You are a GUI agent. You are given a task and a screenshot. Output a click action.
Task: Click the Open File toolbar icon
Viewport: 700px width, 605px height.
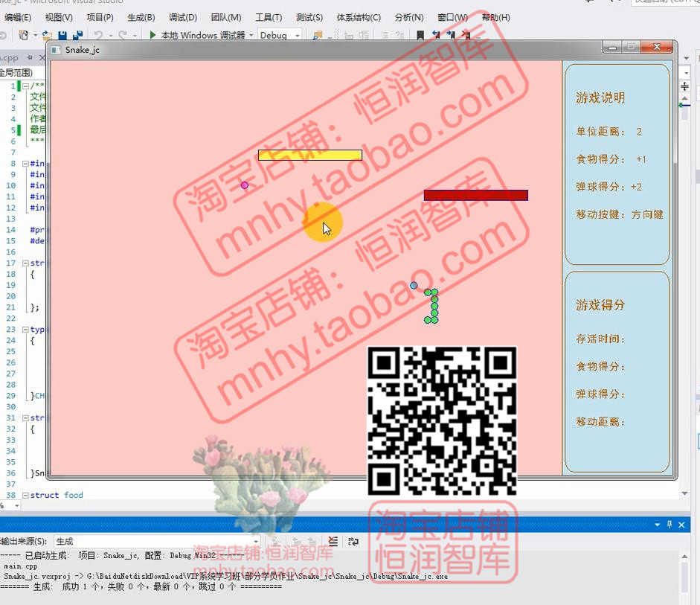pos(46,35)
